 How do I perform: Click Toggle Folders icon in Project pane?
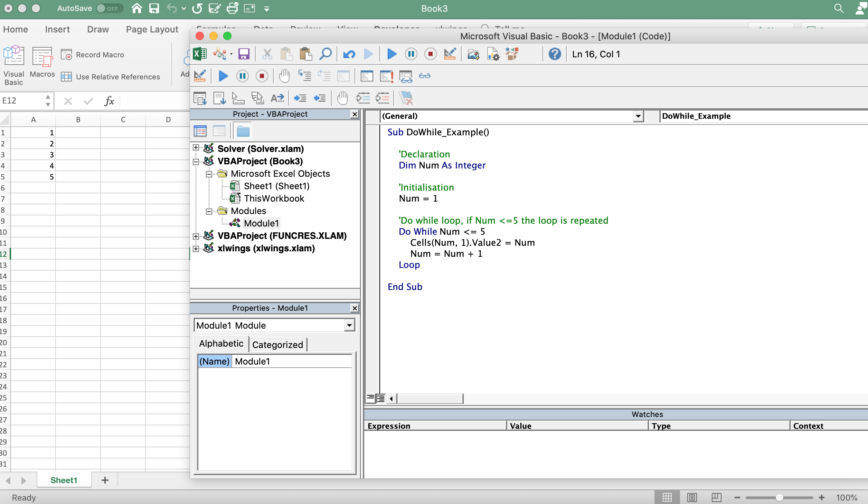[x=243, y=131]
